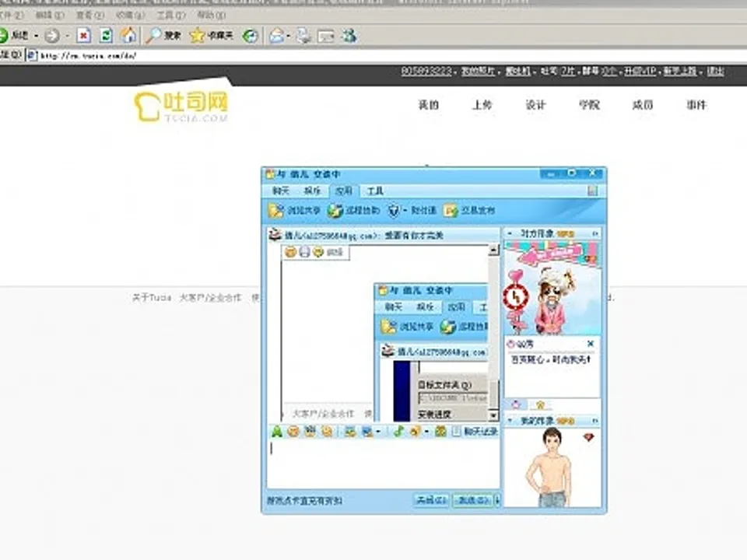
Task: Click the IE browser Home icon
Action: 128,35
